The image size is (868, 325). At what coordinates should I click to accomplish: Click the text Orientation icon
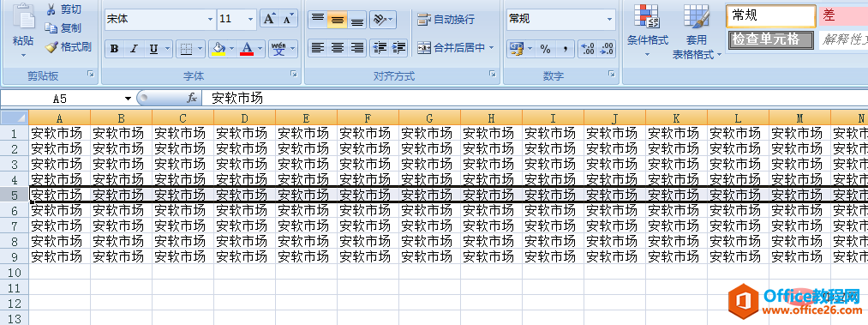pos(380,20)
